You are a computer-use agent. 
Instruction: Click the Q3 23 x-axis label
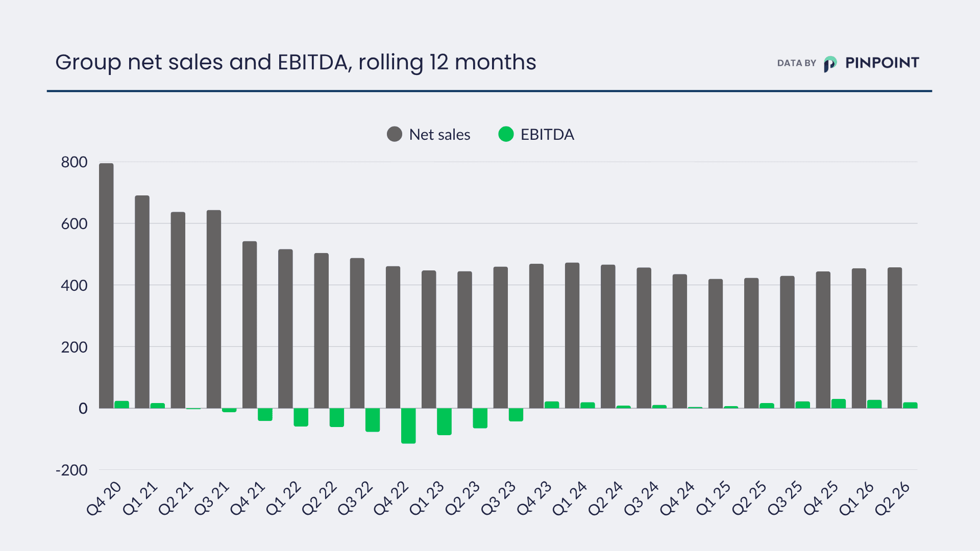(499, 498)
